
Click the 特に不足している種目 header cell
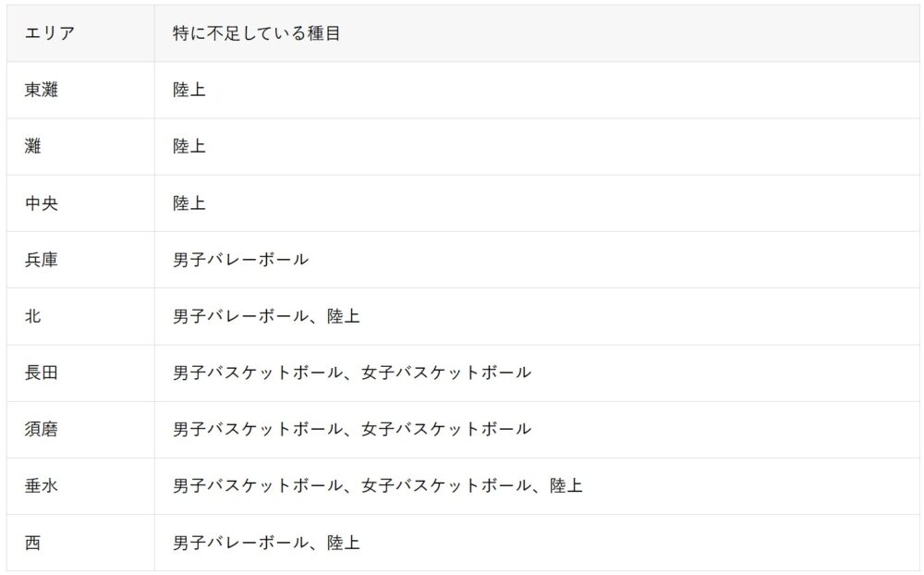click(537, 33)
